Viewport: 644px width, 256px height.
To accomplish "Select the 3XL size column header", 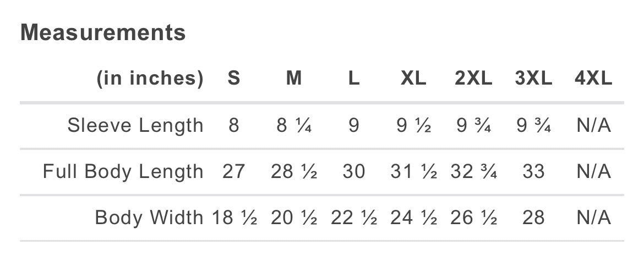I will [x=533, y=78].
